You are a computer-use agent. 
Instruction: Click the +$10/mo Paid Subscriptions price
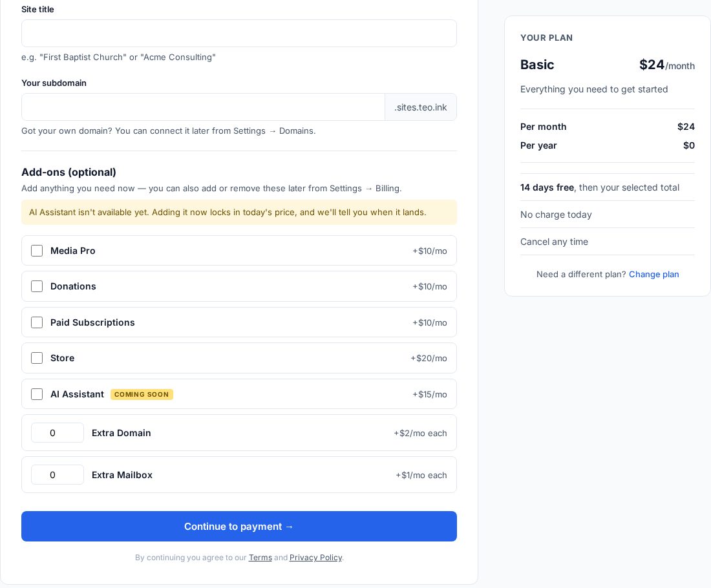(429, 323)
